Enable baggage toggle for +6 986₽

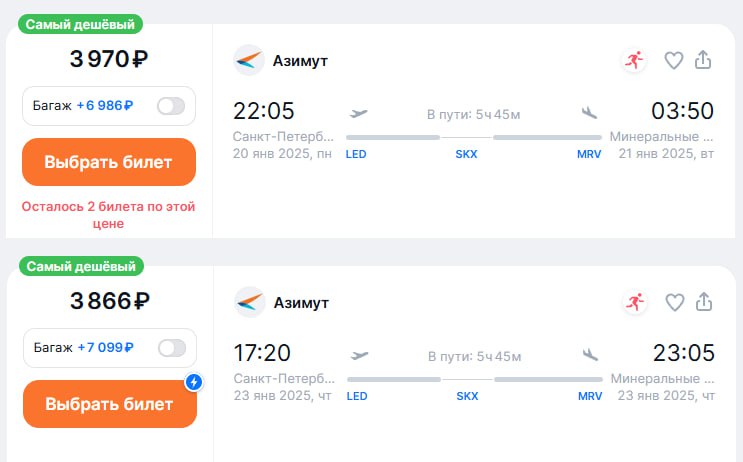point(171,106)
